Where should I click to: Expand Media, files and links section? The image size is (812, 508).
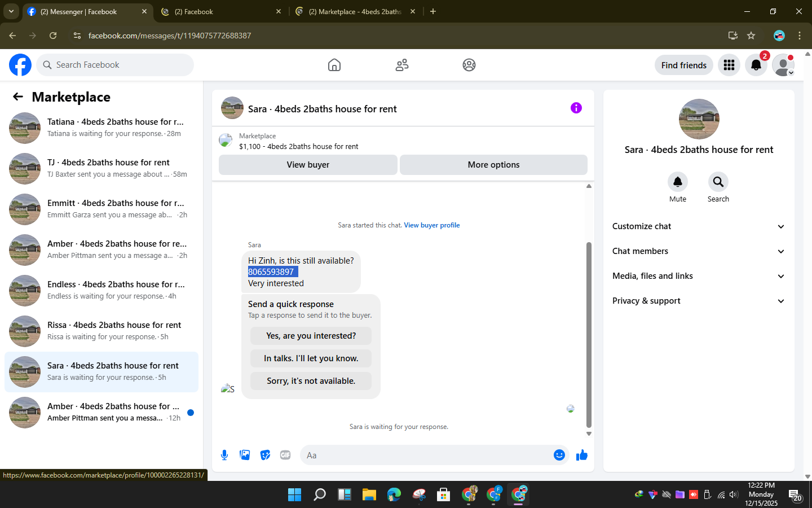(699, 276)
